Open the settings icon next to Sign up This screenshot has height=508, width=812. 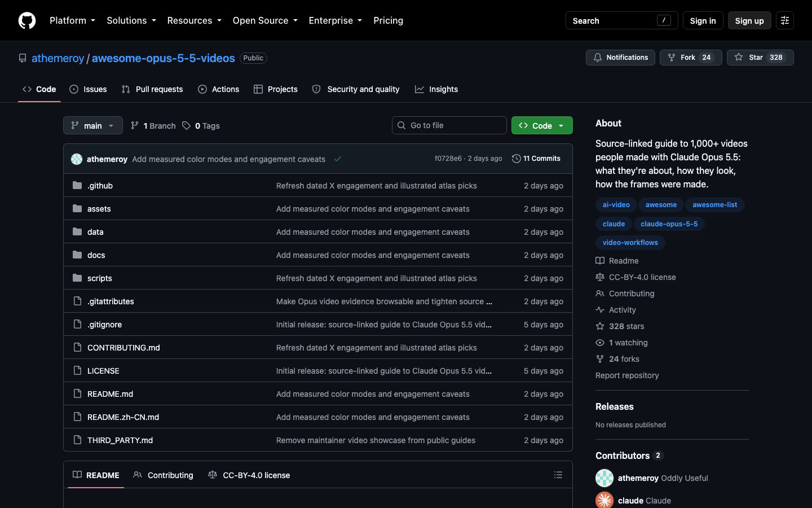785,20
